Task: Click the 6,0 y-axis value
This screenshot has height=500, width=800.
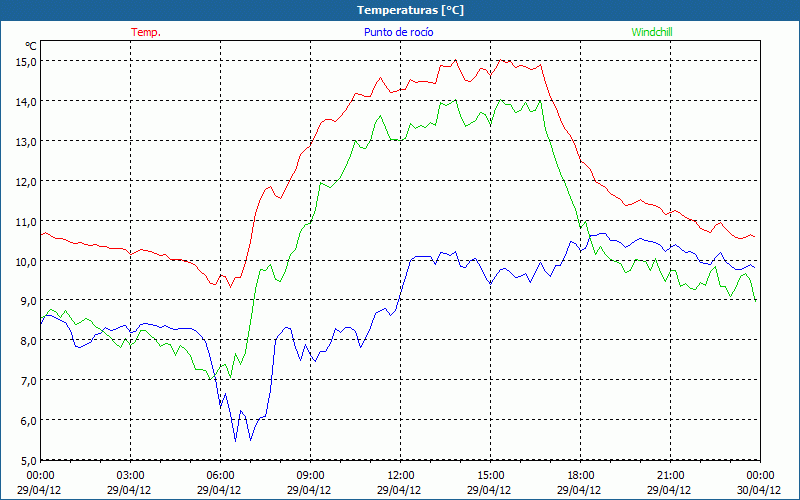Action: click(x=29, y=421)
